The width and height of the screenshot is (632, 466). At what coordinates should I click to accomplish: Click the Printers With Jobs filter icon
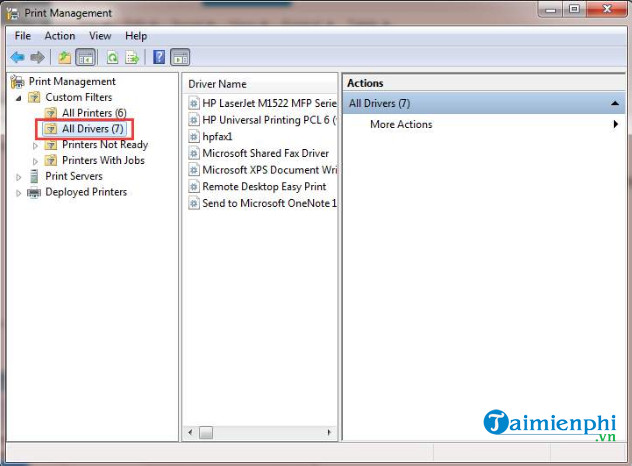pyautogui.click(x=51, y=160)
